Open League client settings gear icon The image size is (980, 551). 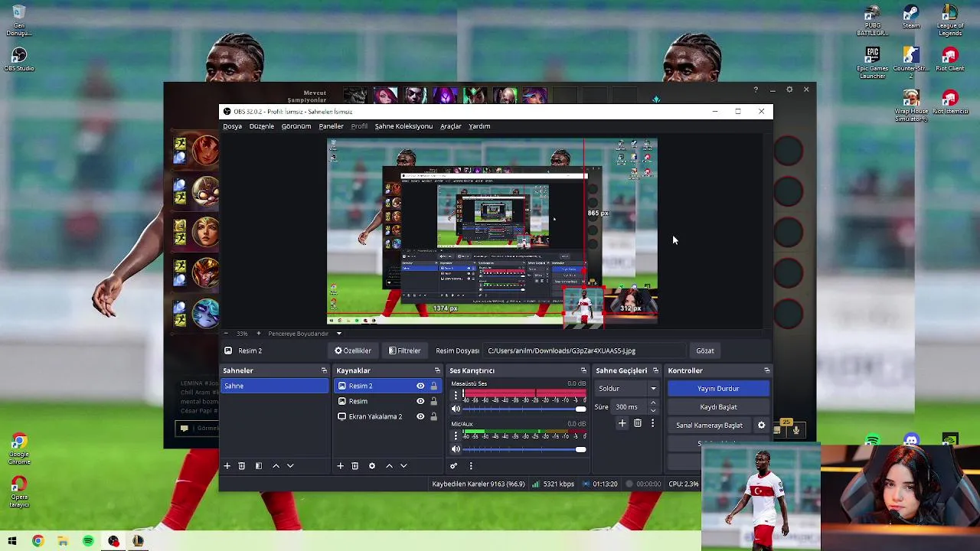coord(789,90)
